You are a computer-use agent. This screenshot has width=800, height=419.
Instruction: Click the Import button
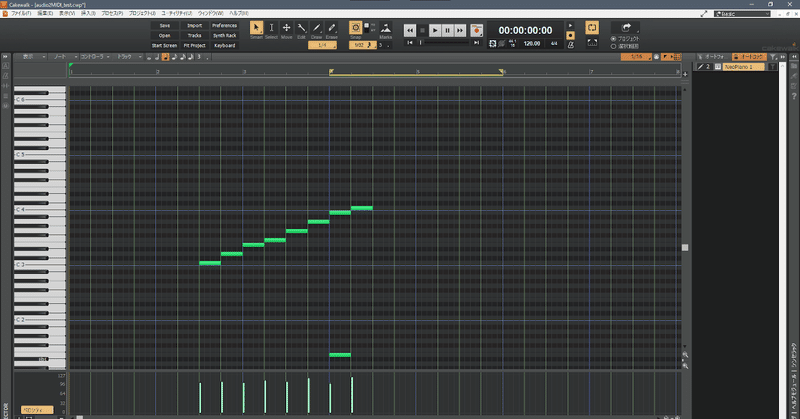tap(194, 26)
